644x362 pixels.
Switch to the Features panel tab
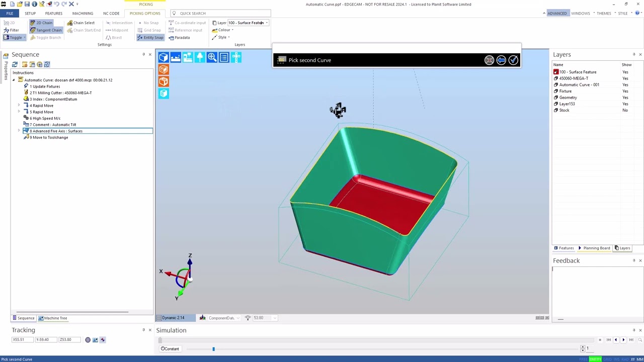click(563, 248)
